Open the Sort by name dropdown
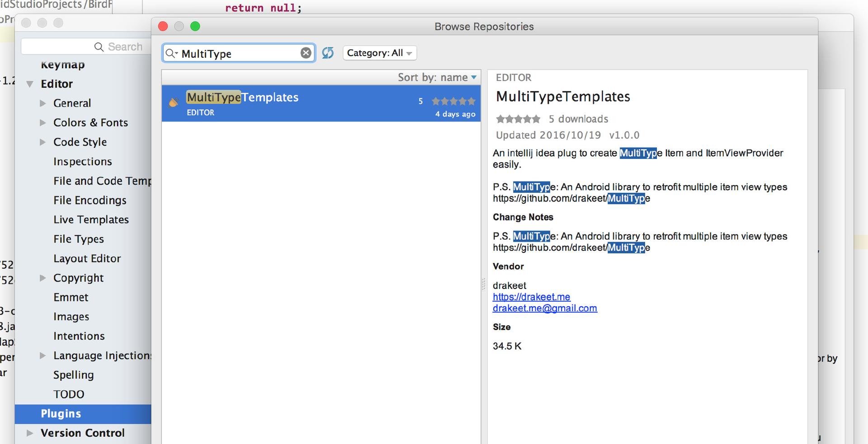 (437, 78)
